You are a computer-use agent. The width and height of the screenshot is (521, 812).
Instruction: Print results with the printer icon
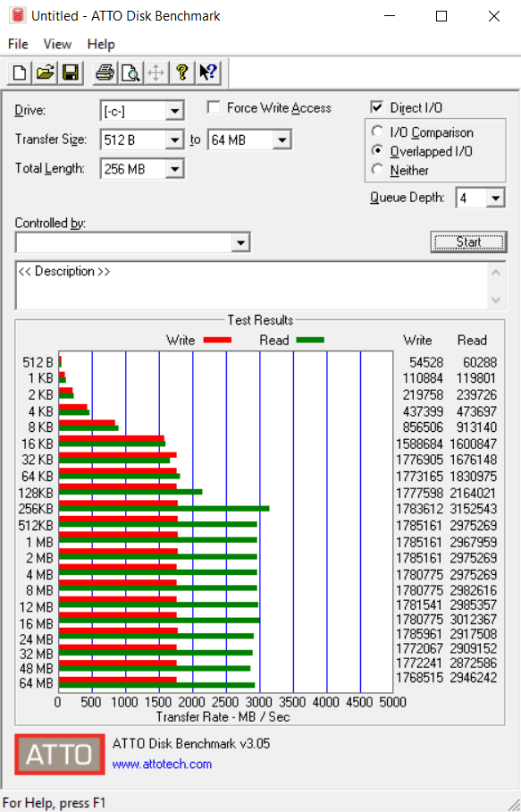click(105, 72)
